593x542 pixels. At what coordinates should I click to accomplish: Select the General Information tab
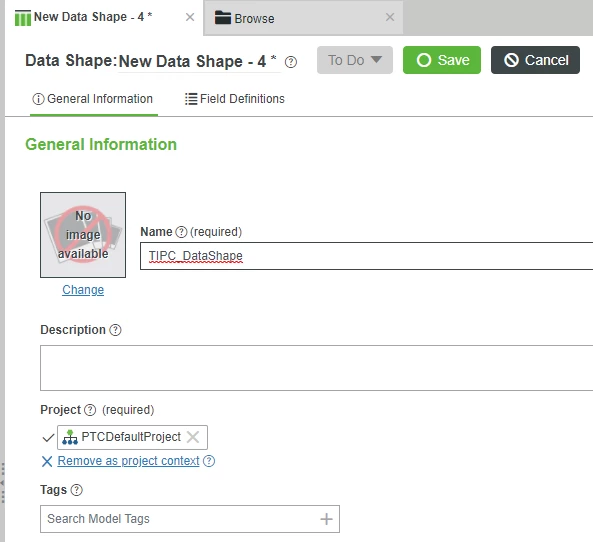point(93,99)
